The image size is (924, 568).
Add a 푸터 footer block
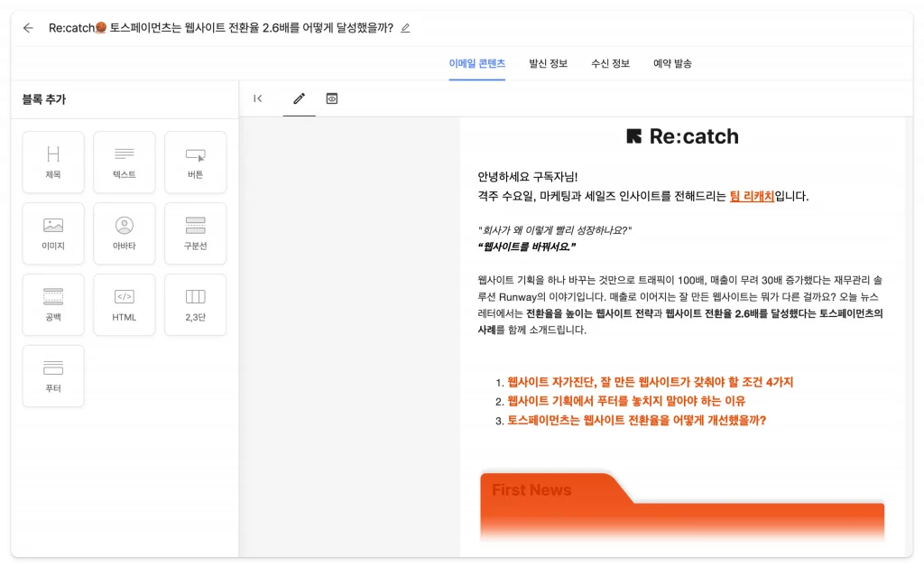pyautogui.click(x=52, y=376)
